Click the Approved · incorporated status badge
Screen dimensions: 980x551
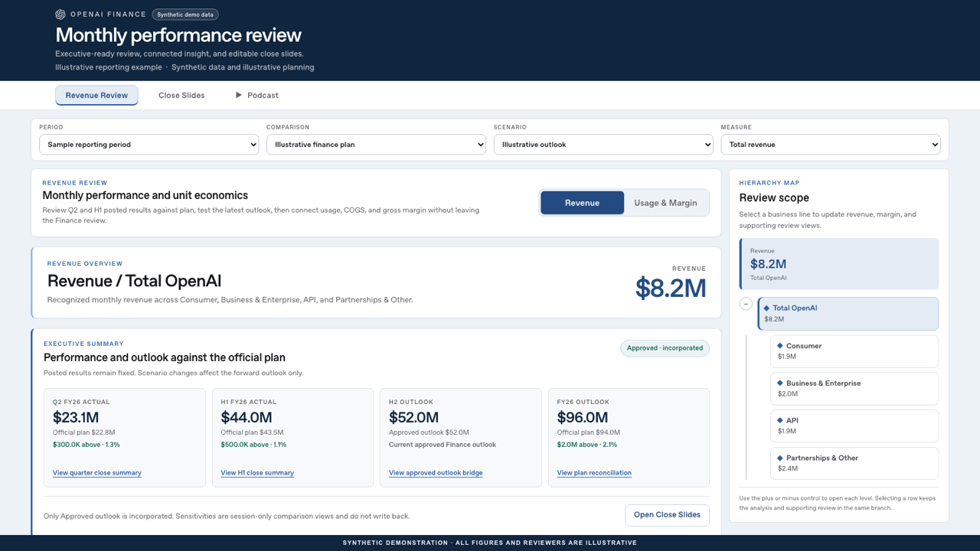665,348
